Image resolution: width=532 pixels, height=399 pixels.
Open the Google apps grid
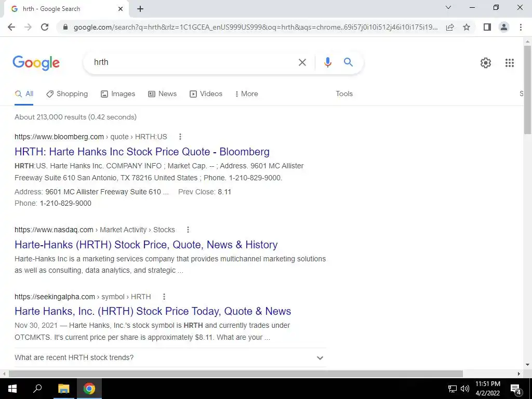click(x=509, y=63)
